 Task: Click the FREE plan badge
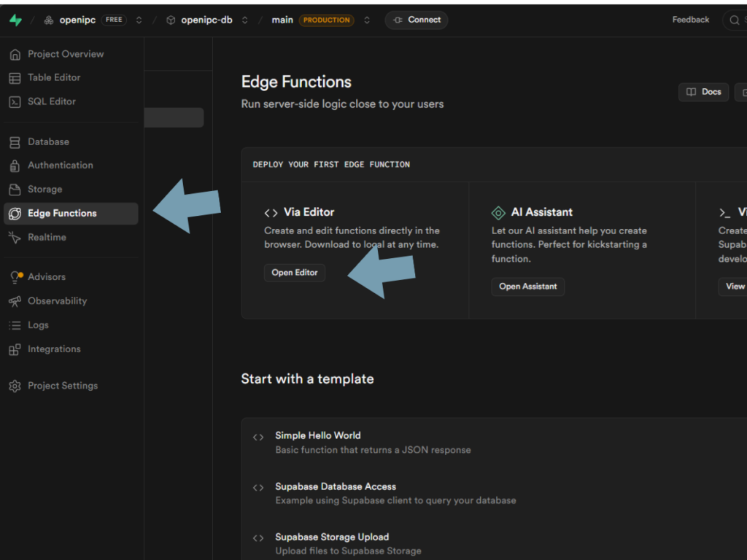point(114,20)
